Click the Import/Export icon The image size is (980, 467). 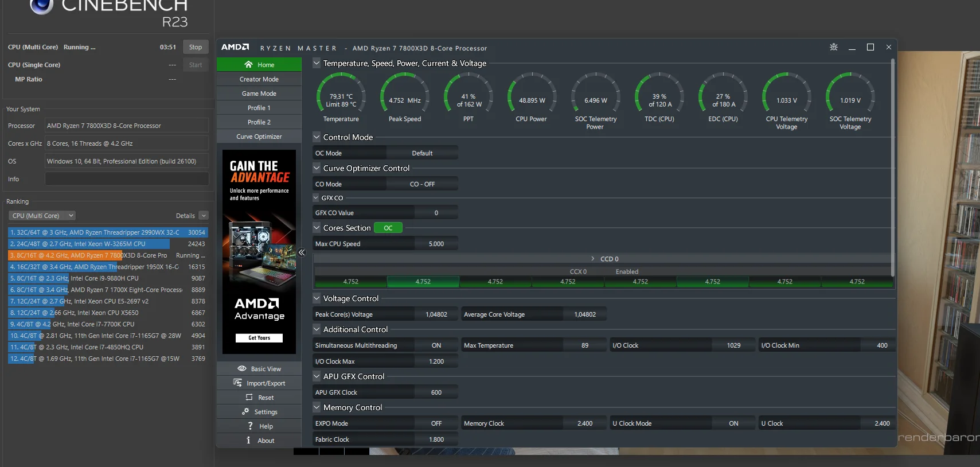click(237, 383)
